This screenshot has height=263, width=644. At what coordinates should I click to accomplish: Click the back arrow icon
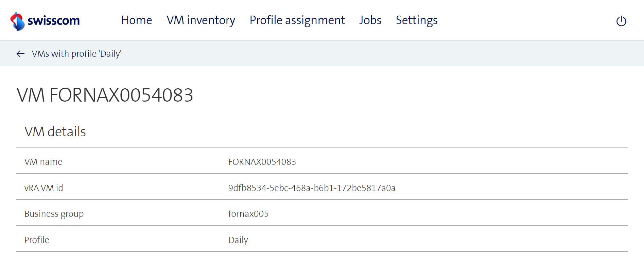pos(21,54)
